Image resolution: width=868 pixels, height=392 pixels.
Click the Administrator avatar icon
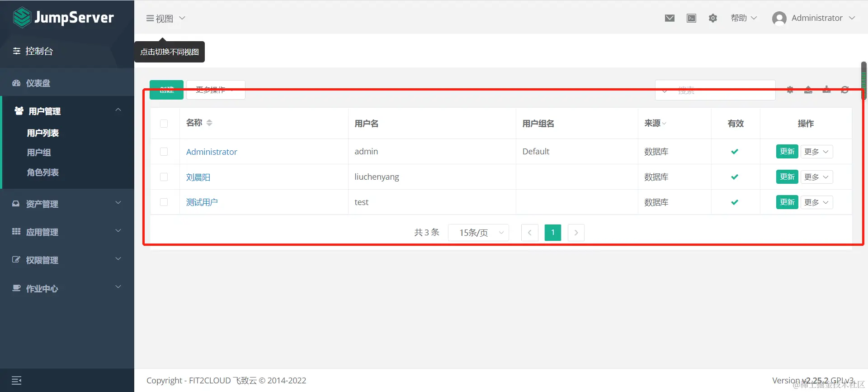(x=779, y=18)
